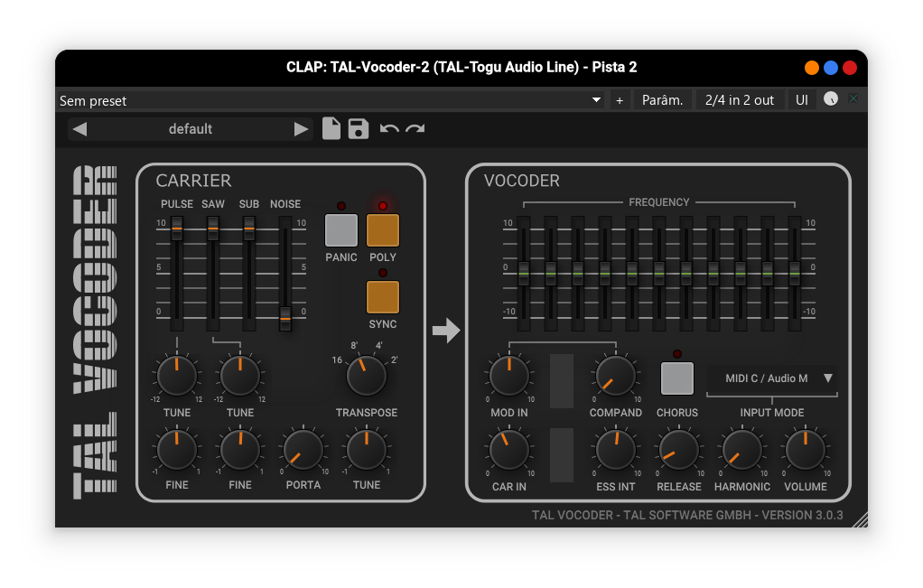The height and width of the screenshot is (588, 923).
Task: Load the next preset with the right arrow
Action: point(301,128)
